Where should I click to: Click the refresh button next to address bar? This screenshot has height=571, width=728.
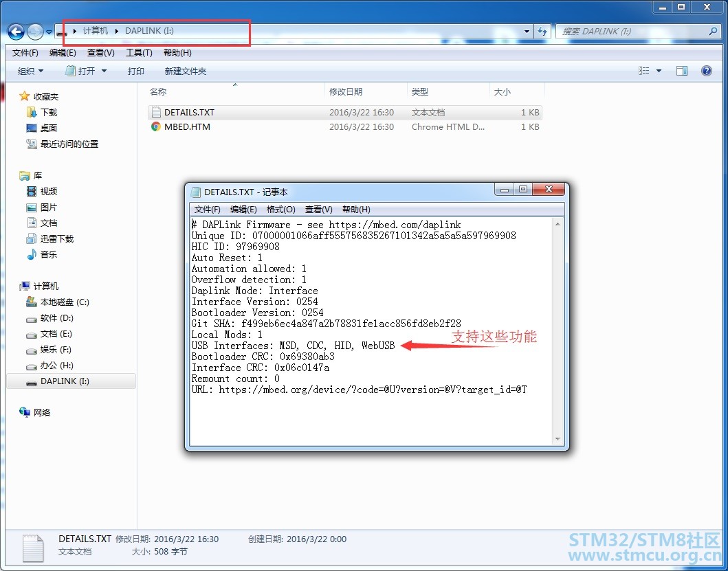click(542, 32)
